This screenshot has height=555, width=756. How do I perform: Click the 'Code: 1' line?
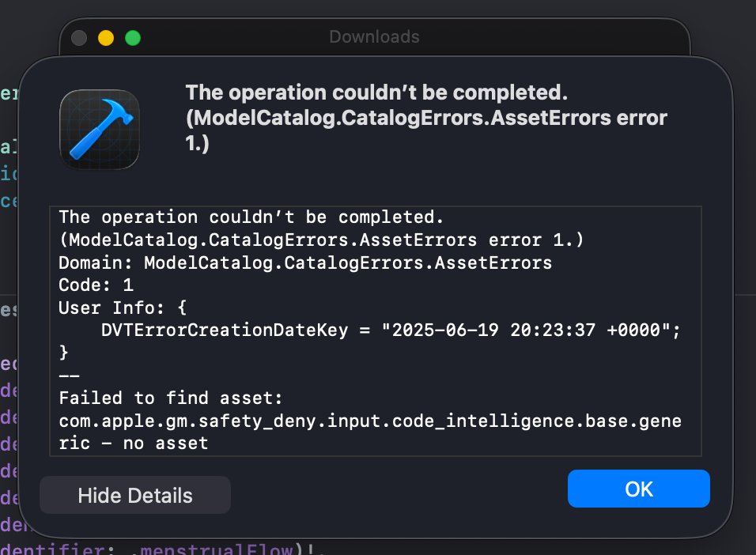pos(96,285)
